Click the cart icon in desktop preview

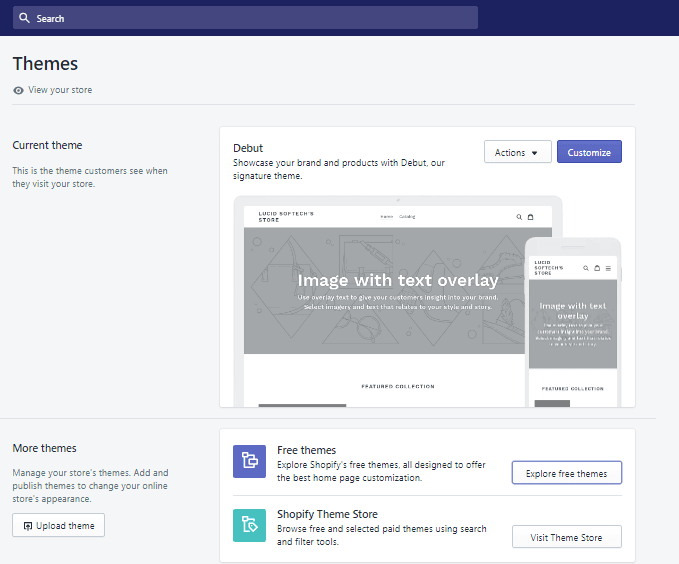(x=530, y=217)
